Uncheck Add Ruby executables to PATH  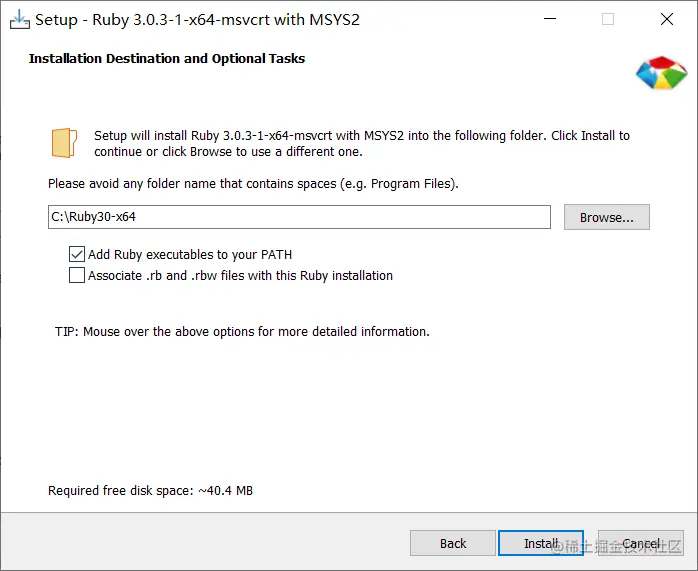click(77, 254)
